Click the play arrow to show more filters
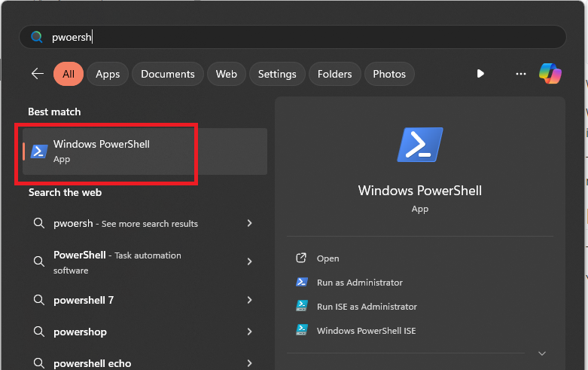 pyautogui.click(x=480, y=74)
